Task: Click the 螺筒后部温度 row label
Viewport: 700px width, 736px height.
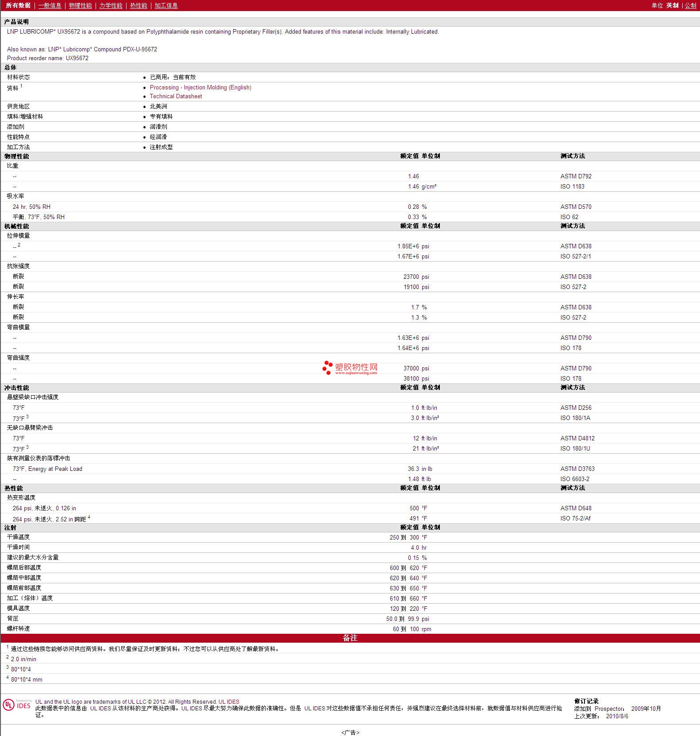Action: [24, 567]
